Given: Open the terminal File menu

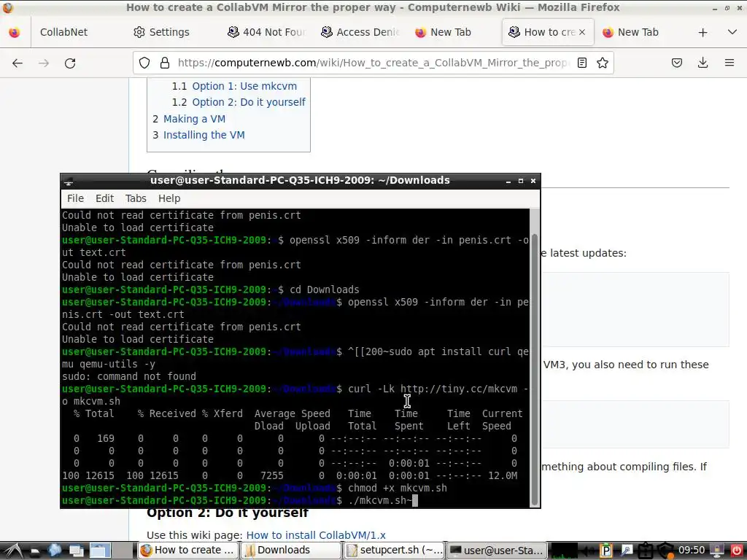Looking at the screenshot, I should [x=75, y=198].
